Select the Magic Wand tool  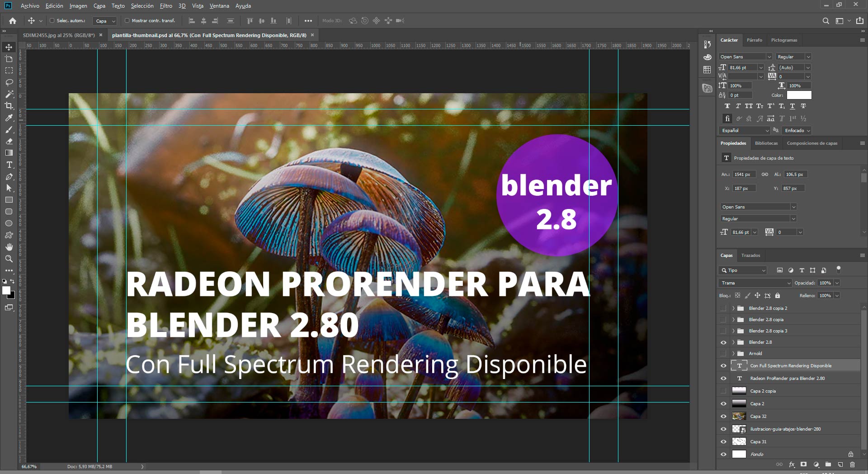9,94
